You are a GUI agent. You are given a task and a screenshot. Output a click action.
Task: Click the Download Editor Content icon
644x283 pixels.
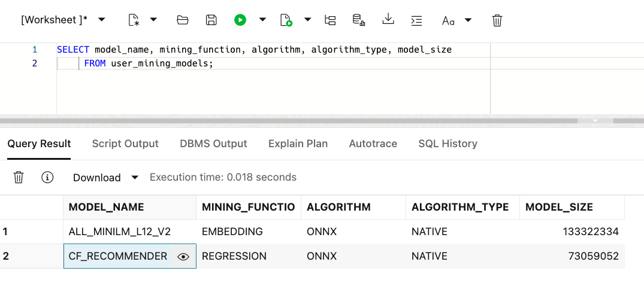tap(388, 20)
